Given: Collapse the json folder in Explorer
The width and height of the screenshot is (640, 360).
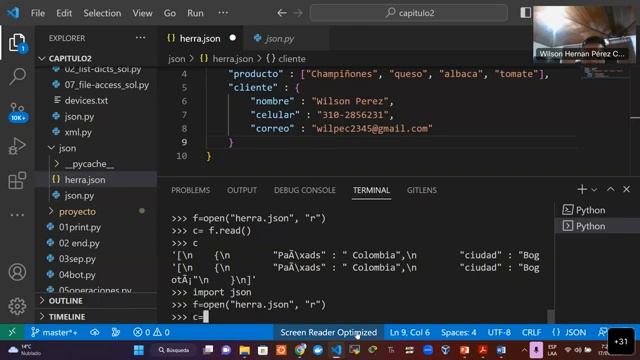Looking at the screenshot, I should [67, 148].
